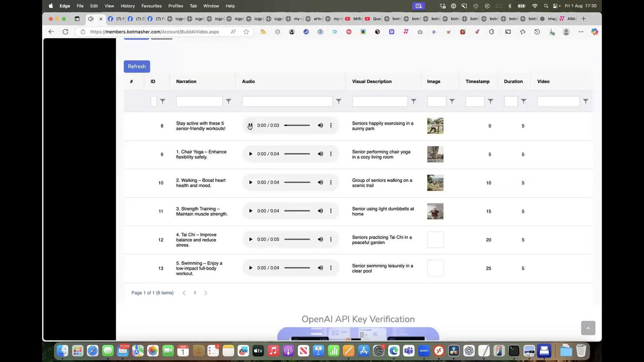Open the Window menu

point(211,6)
